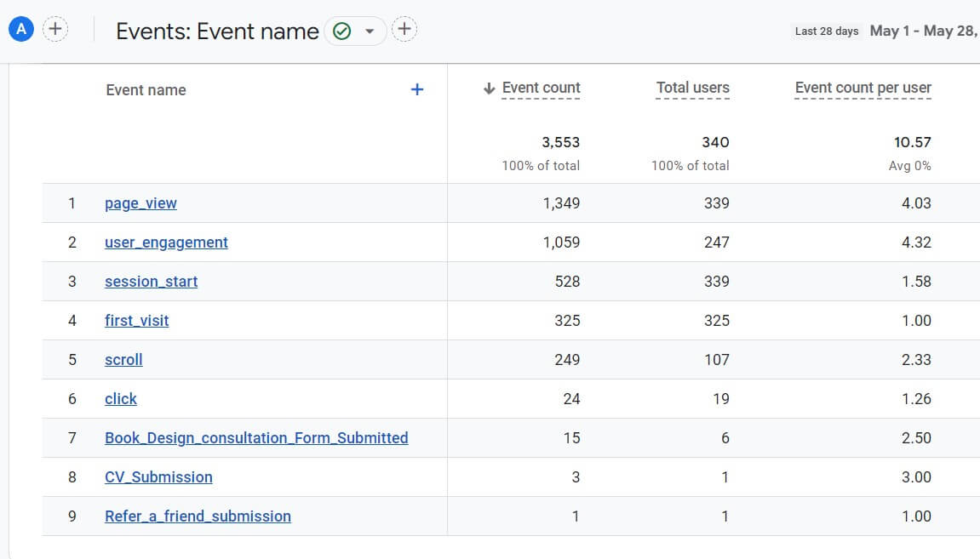Open the first_visit event link
Screen dimensions: 980x559
[136, 321]
